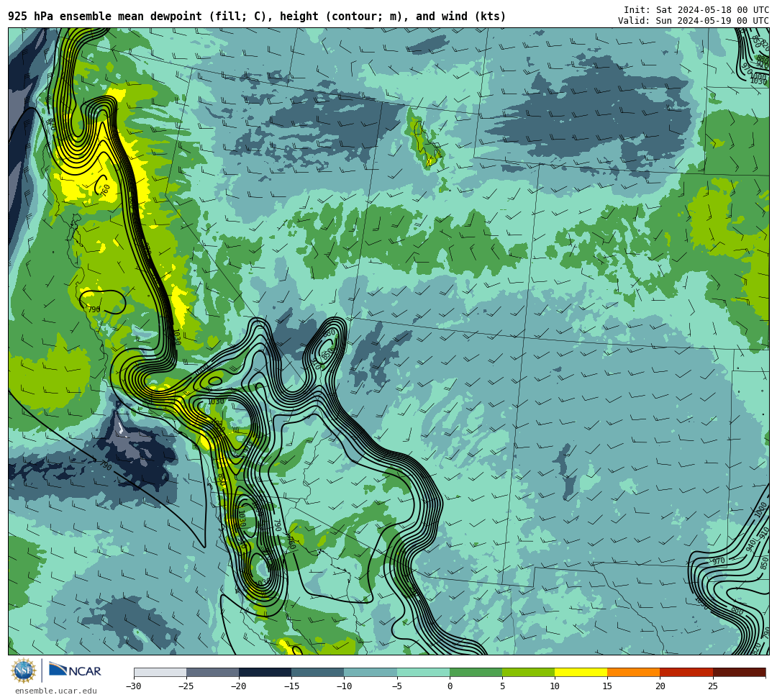Click the 5 to 10 lime green swatch
The width and height of the screenshot is (777, 700).
pyautogui.click(x=528, y=672)
